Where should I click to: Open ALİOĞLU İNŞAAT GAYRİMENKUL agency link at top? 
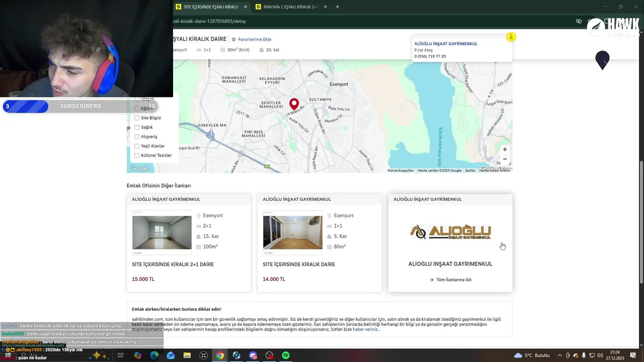446,44
